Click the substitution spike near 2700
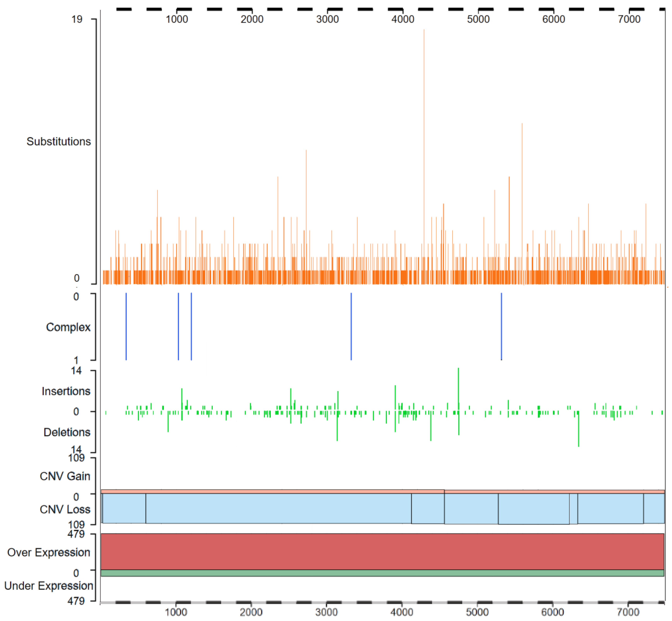Screen dimensions: 672x621 [x=306, y=202]
